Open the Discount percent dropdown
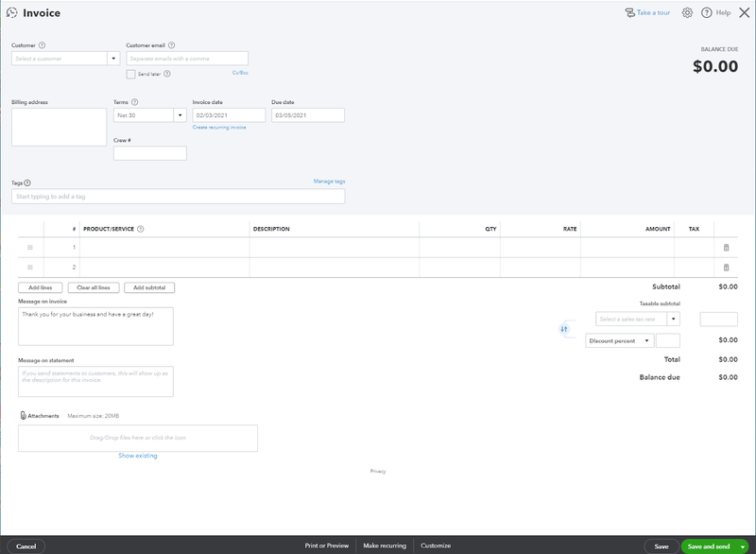Viewport: 756px width, 554px height. pos(620,341)
